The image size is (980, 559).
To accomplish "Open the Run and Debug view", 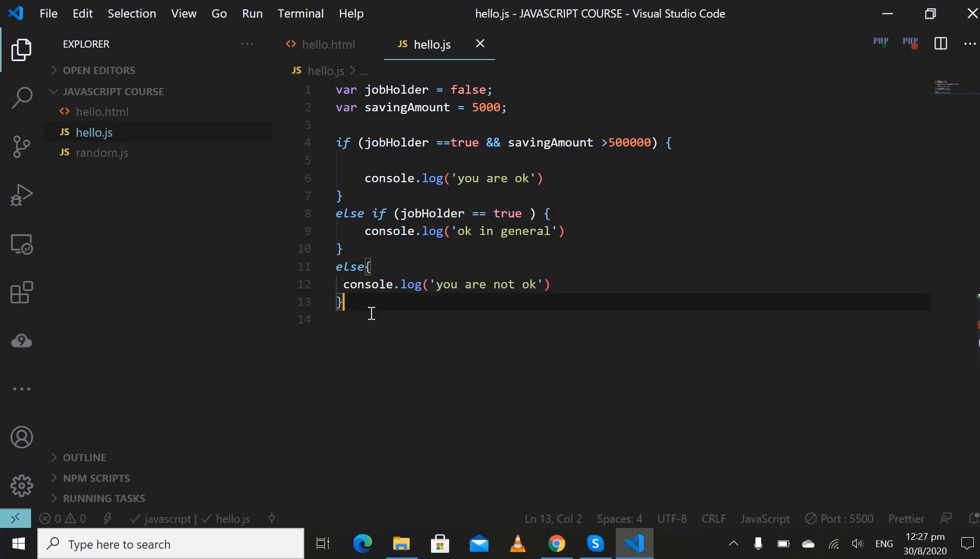I will (21, 195).
